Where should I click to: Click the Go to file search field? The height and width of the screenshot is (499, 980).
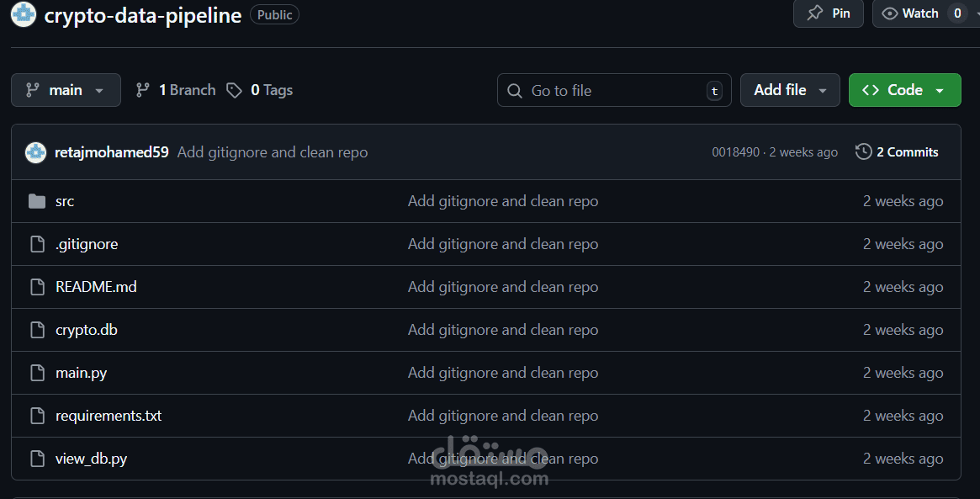(x=614, y=90)
